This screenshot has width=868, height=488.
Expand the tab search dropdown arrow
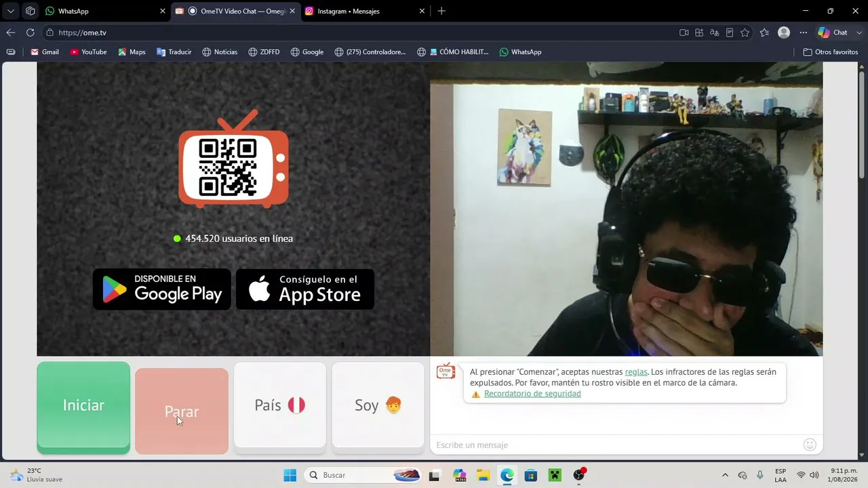coord(11,11)
